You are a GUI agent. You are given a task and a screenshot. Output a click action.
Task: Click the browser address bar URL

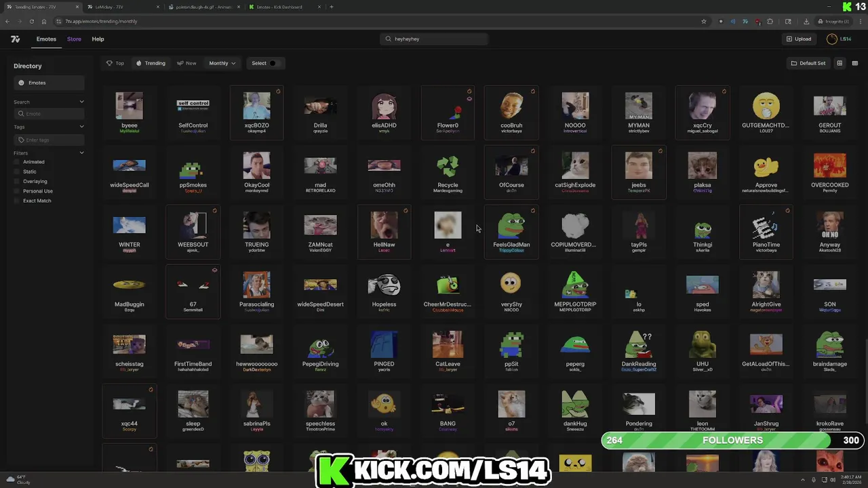(101, 21)
